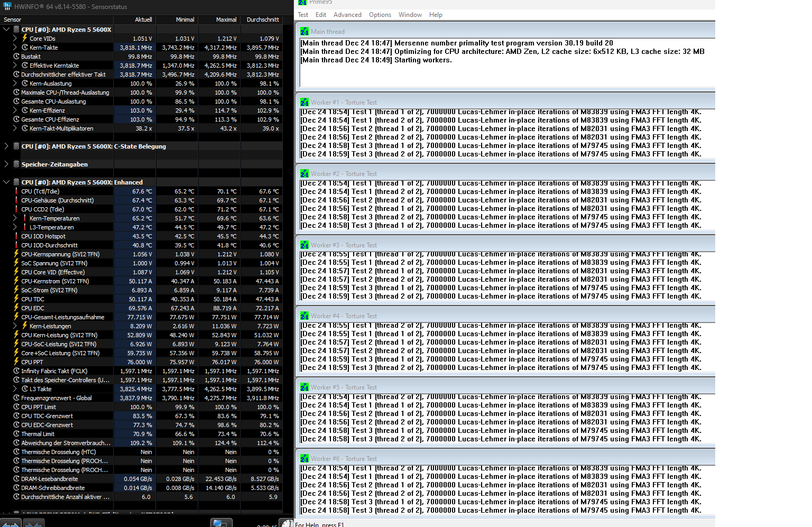The height and width of the screenshot is (527, 812).
Task: Collapse the CPU [#0]: AMD Ryzen 5 5600X sensor group
Action: 6,30
